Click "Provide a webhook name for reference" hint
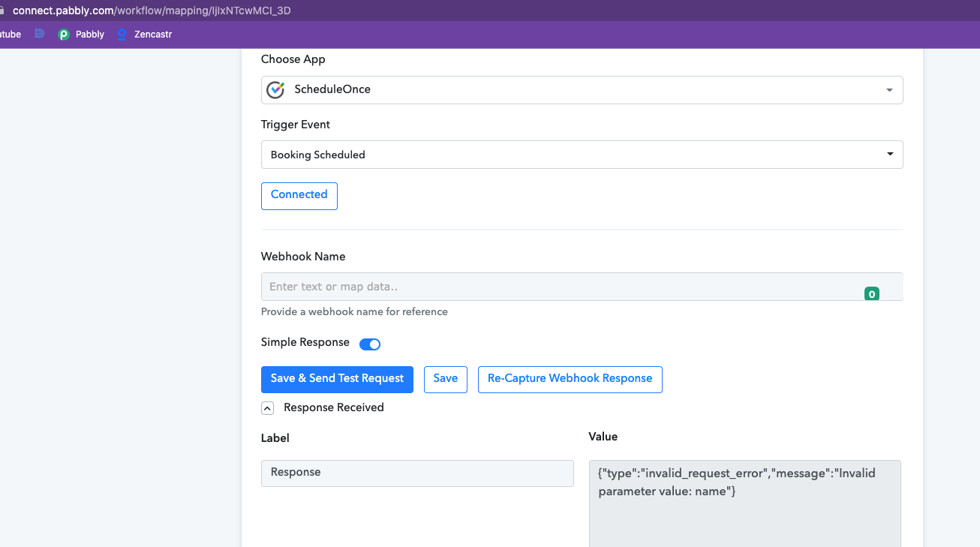The image size is (980, 547). tap(354, 312)
